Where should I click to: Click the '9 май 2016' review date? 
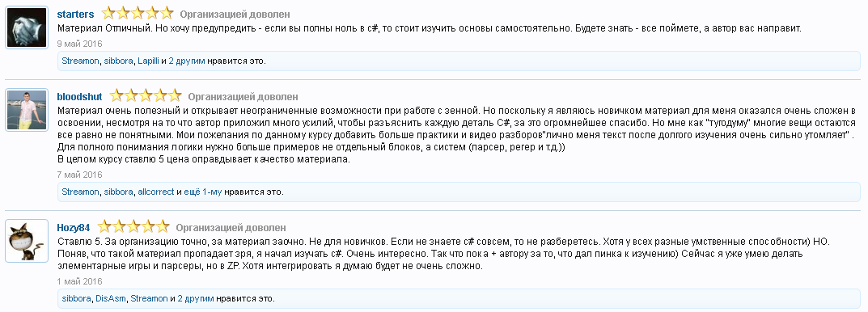pos(80,44)
